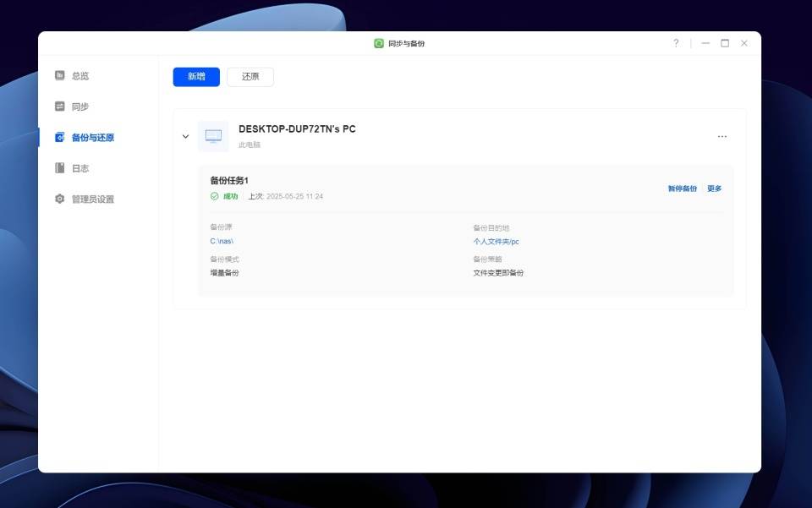
Task: Click the 日志 log book icon
Action: 59,168
